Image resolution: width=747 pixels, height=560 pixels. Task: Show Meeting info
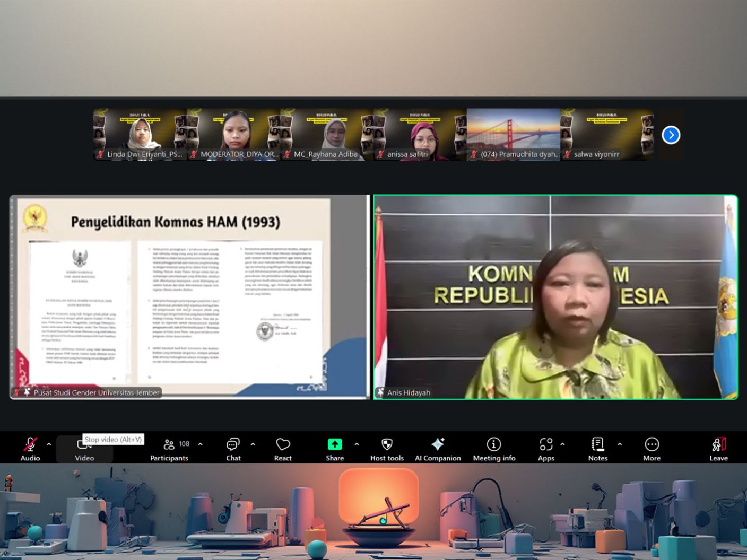(494, 449)
